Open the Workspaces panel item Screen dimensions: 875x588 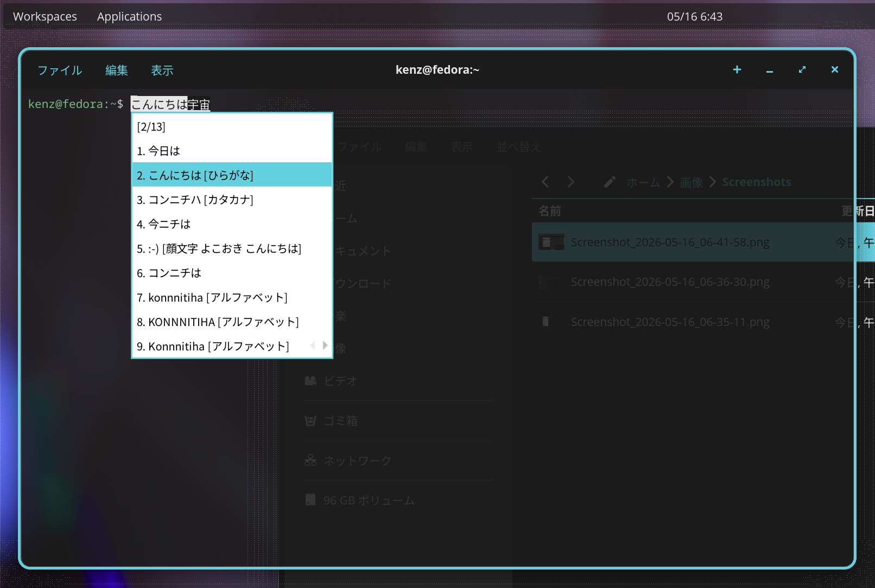coord(45,17)
